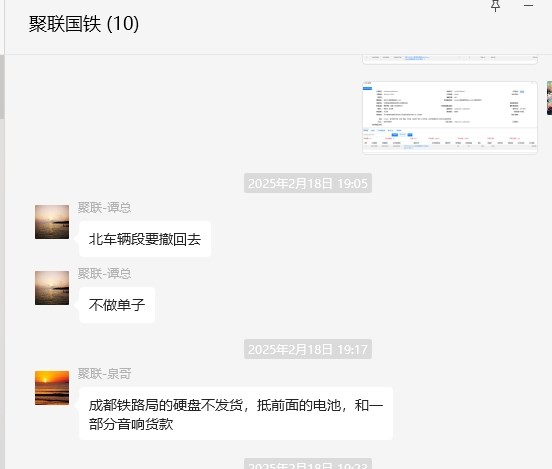Select the 成都铁路局的硬盘不发货 message bubble
This screenshot has height=469, width=552.
(x=236, y=414)
